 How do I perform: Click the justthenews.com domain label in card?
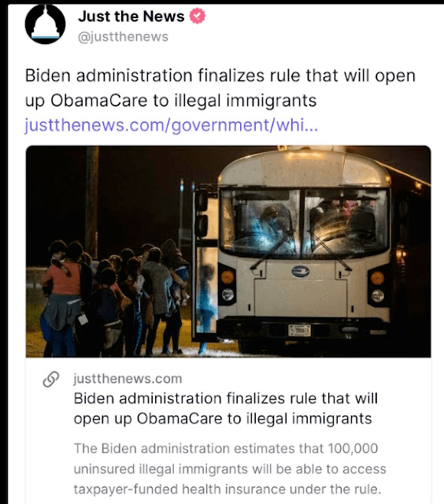(x=128, y=379)
